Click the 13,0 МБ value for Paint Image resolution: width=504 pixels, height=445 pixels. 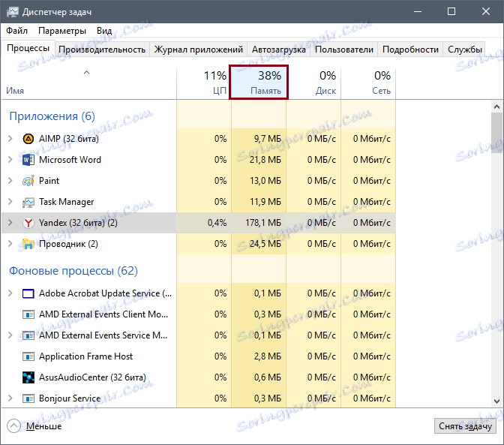coord(265,181)
